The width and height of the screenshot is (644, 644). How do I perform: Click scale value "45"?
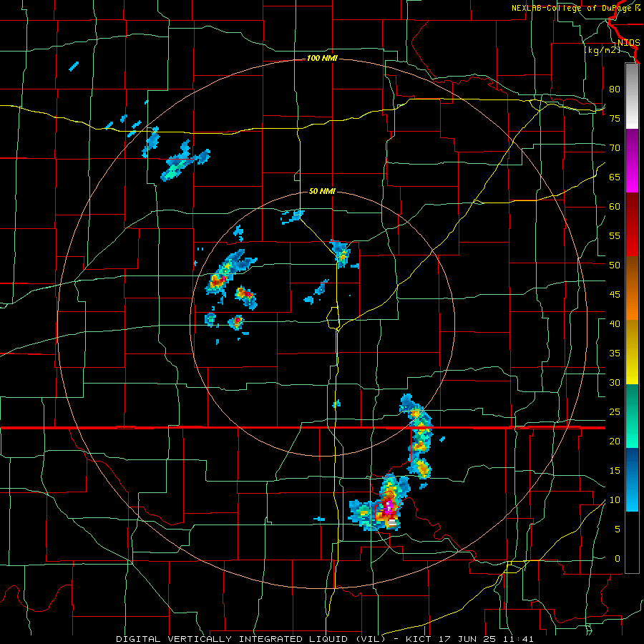click(x=615, y=295)
